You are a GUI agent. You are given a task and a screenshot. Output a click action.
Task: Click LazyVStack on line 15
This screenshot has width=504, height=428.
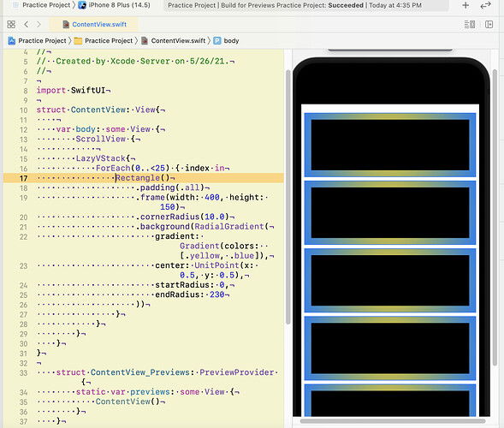coord(101,158)
